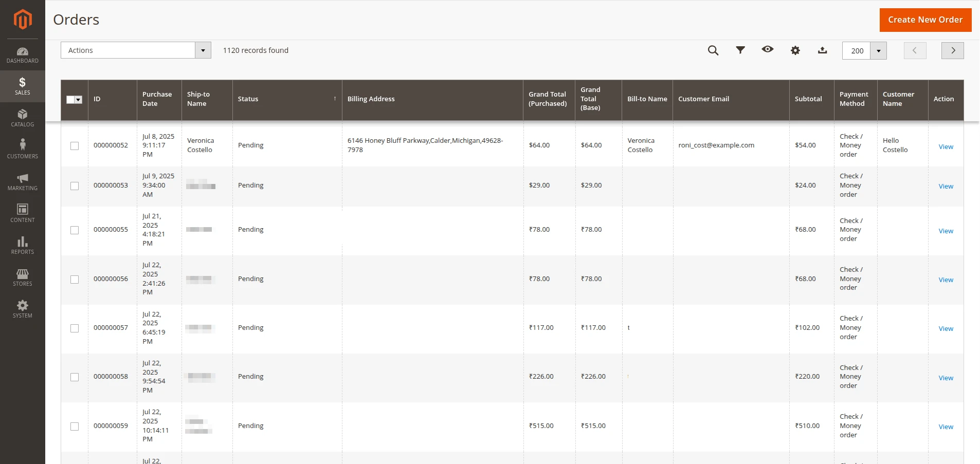The height and width of the screenshot is (464, 980).
Task: Tick checkbox for order 000000055
Action: pyautogui.click(x=75, y=230)
